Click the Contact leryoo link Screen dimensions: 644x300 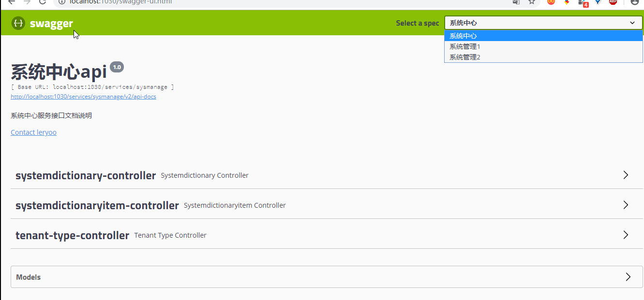click(x=33, y=132)
